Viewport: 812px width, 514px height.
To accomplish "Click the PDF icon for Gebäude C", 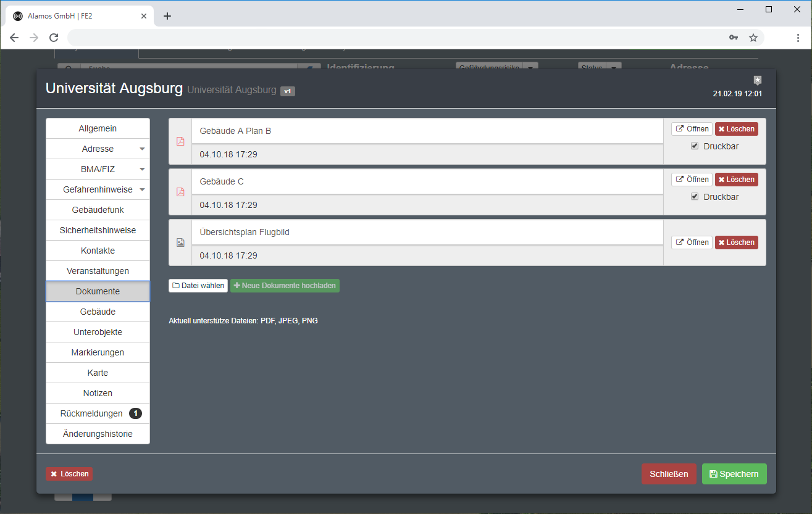I will (x=180, y=192).
